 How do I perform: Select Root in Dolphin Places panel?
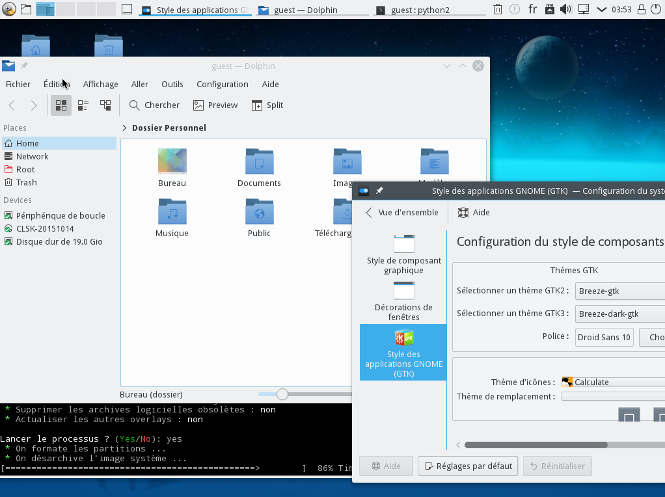coord(59,170)
